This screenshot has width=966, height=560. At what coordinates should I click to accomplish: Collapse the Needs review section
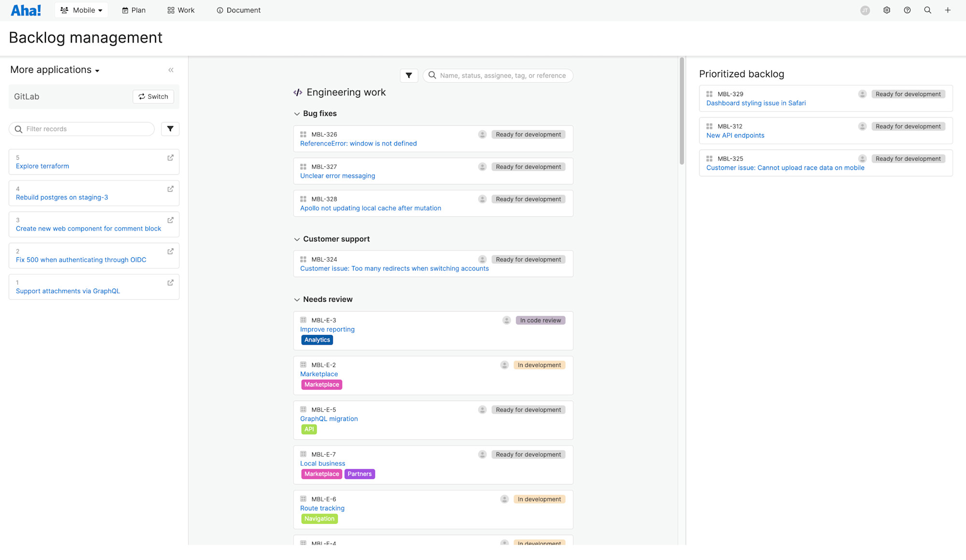click(x=297, y=299)
